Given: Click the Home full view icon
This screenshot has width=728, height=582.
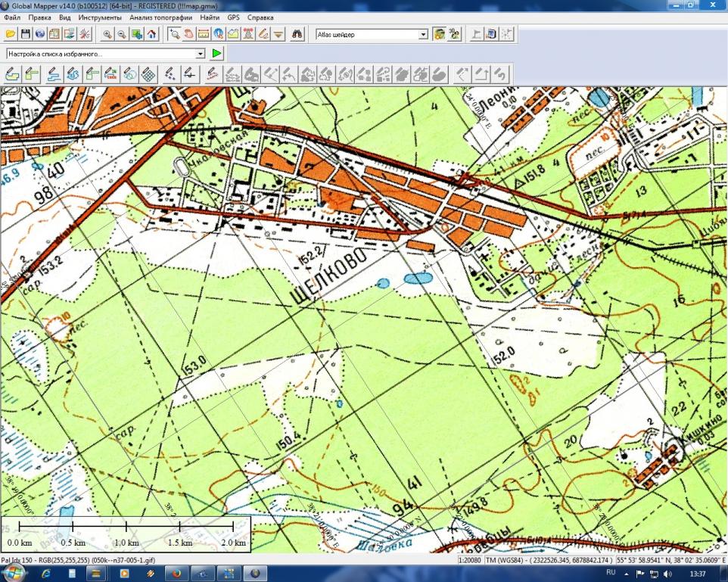Looking at the screenshot, I should [151, 34].
